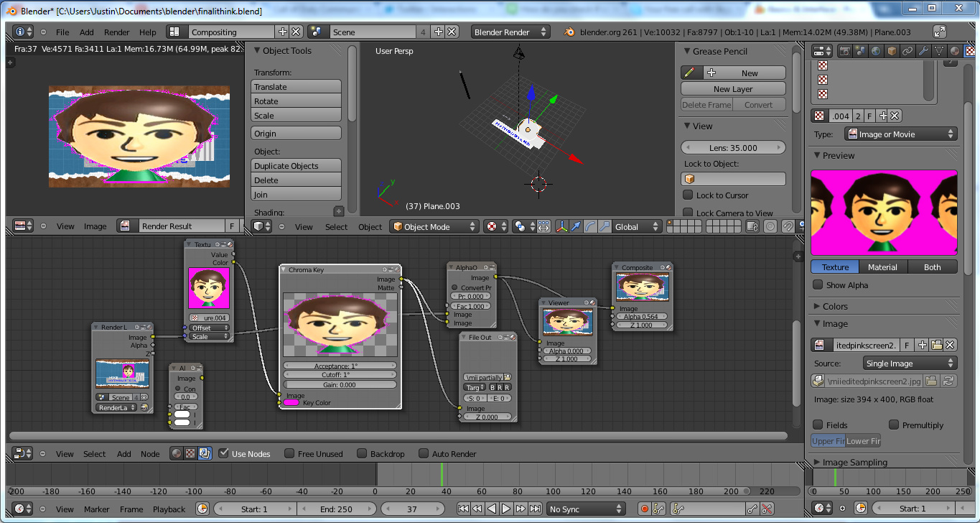Enable the Premultiply checkbox
Screen dimensions: 980x523
(894, 425)
